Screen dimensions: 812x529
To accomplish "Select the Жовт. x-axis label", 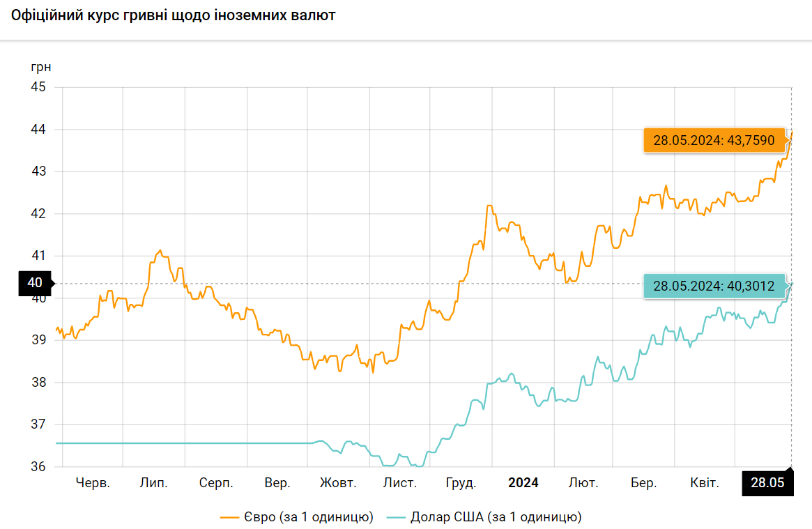I will 338,483.
